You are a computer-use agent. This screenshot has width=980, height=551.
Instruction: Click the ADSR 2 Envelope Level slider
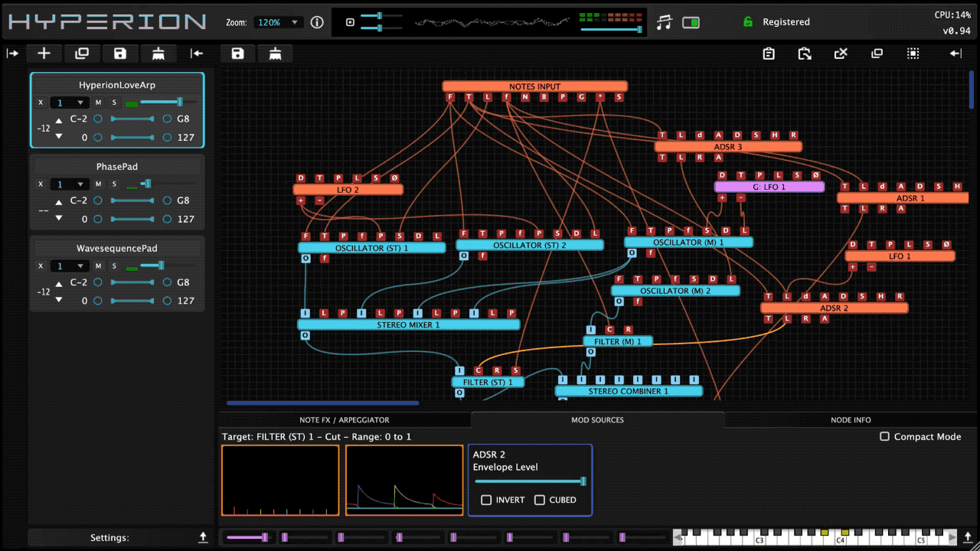click(x=529, y=481)
